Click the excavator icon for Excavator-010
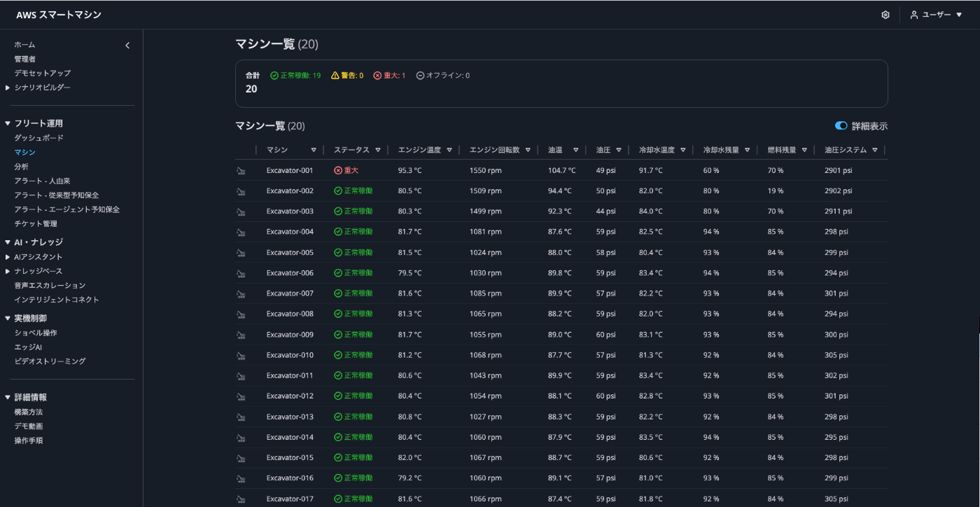This screenshot has height=507, width=980. pyautogui.click(x=241, y=356)
